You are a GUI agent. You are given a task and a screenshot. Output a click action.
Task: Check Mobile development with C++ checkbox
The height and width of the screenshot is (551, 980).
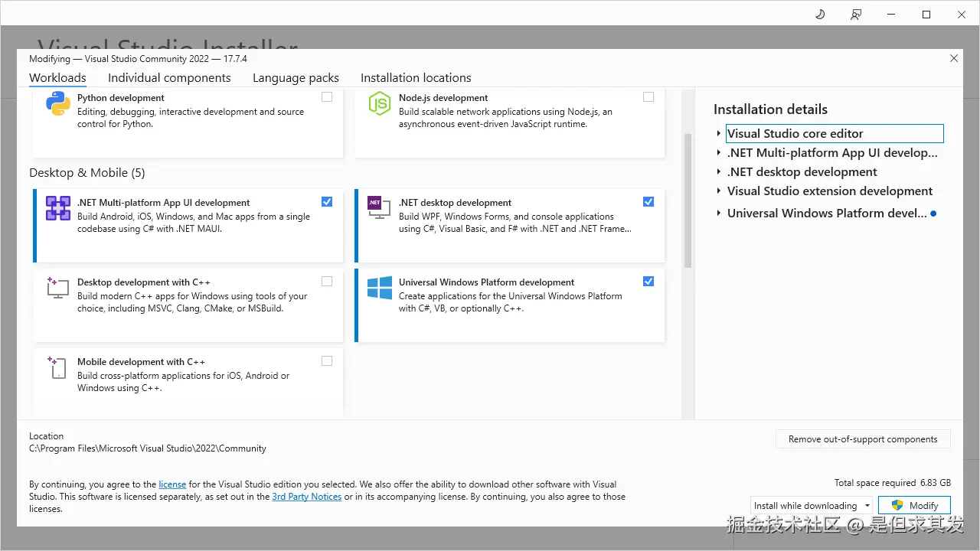[327, 361]
